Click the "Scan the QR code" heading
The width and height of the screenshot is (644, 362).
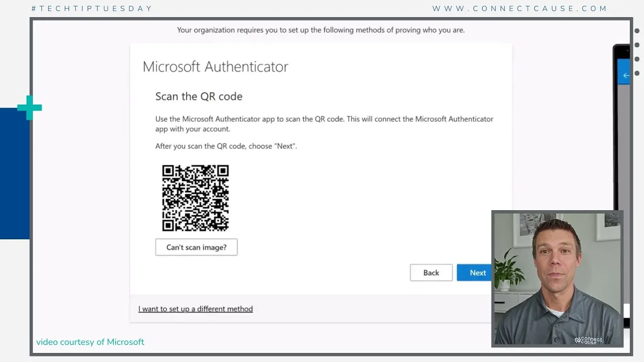199,97
